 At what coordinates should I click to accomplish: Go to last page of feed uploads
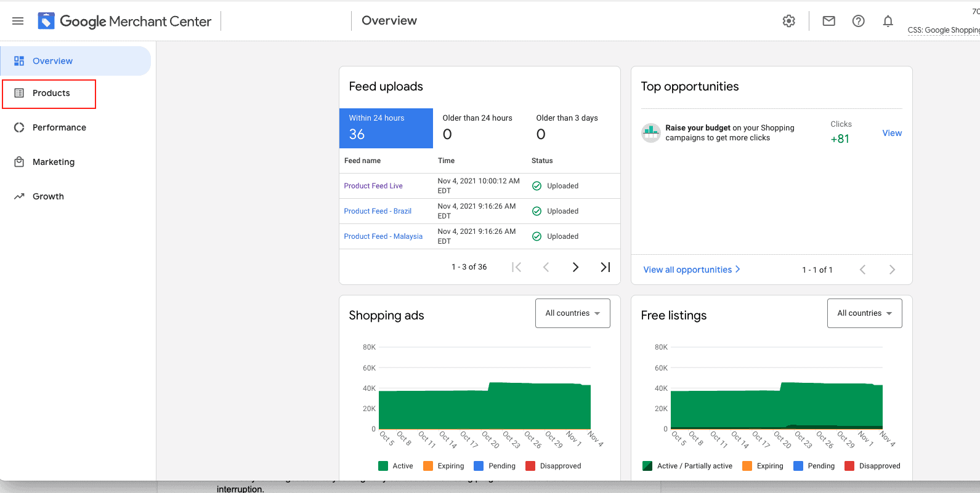[x=605, y=267]
